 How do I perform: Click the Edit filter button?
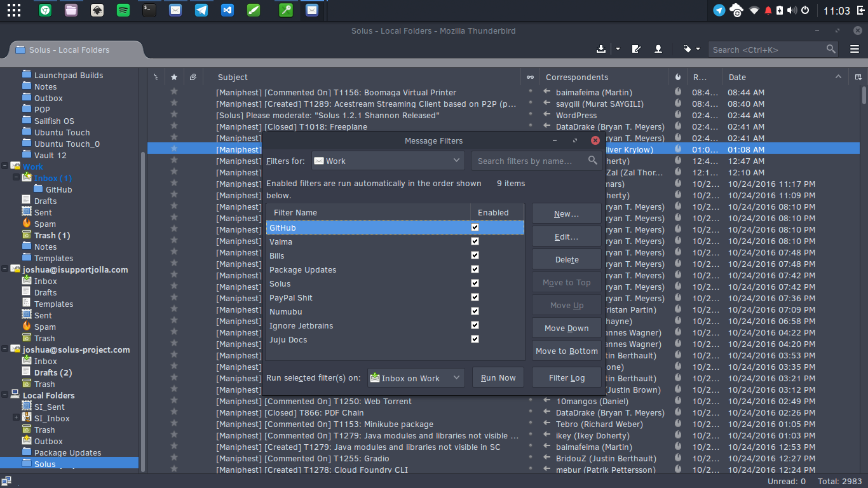pyautogui.click(x=566, y=236)
